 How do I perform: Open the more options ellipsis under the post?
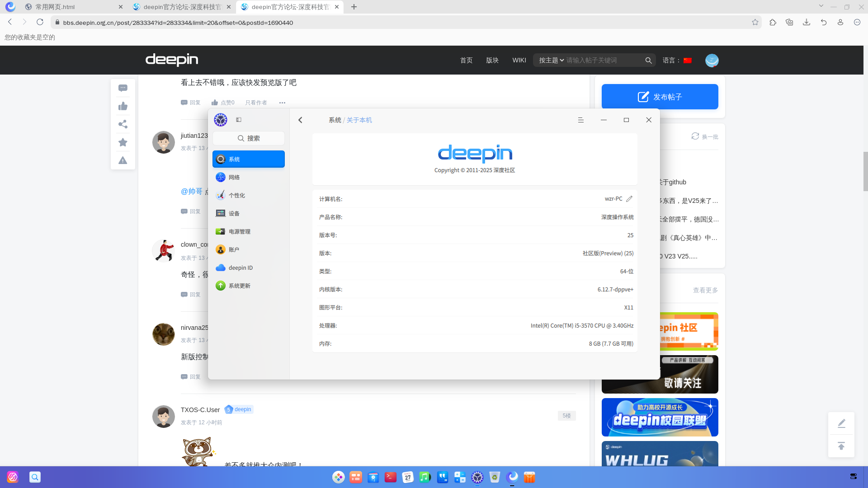click(x=282, y=103)
